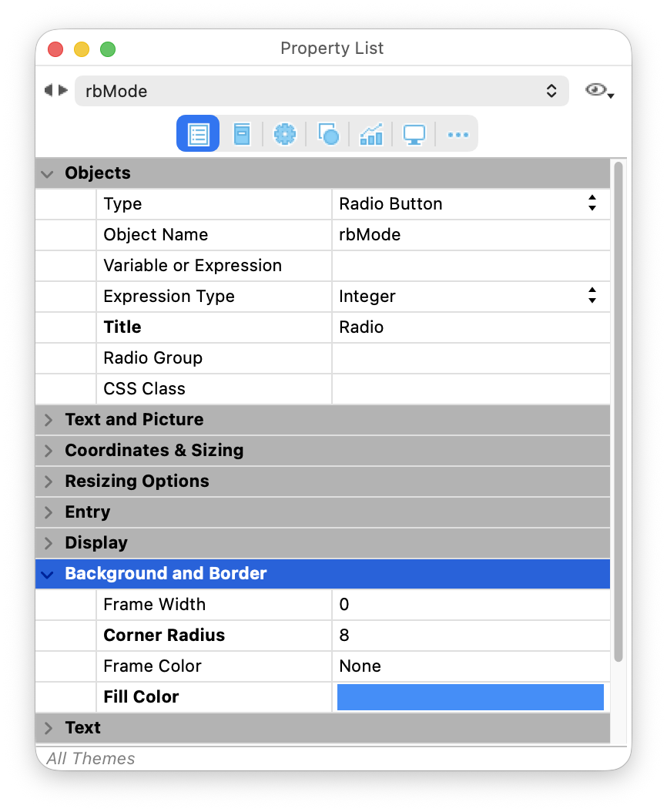Select the Type property label
Viewport: 667px width, 812px height.
[x=122, y=203]
